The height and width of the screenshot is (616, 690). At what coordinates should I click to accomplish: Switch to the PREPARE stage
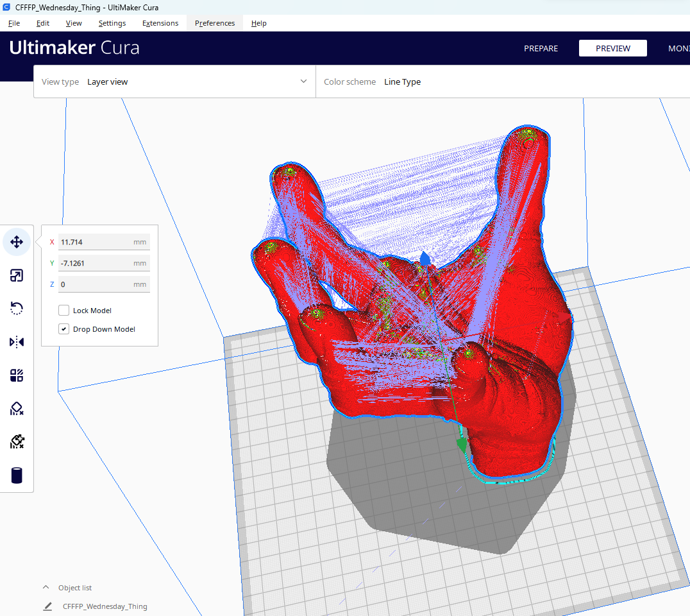click(x=541, y=48)
